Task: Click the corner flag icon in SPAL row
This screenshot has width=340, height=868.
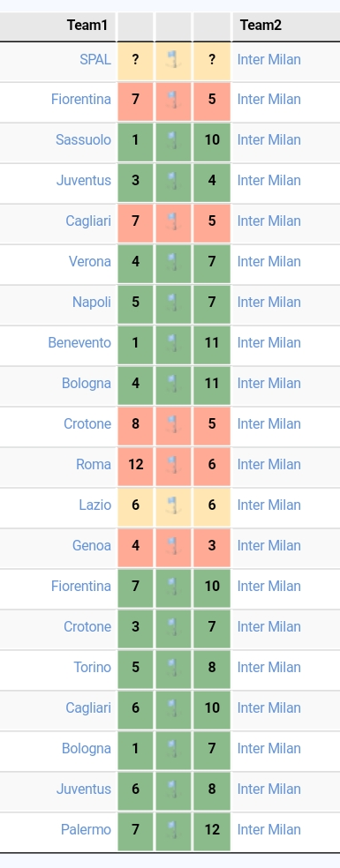Action: pos(173,59)
